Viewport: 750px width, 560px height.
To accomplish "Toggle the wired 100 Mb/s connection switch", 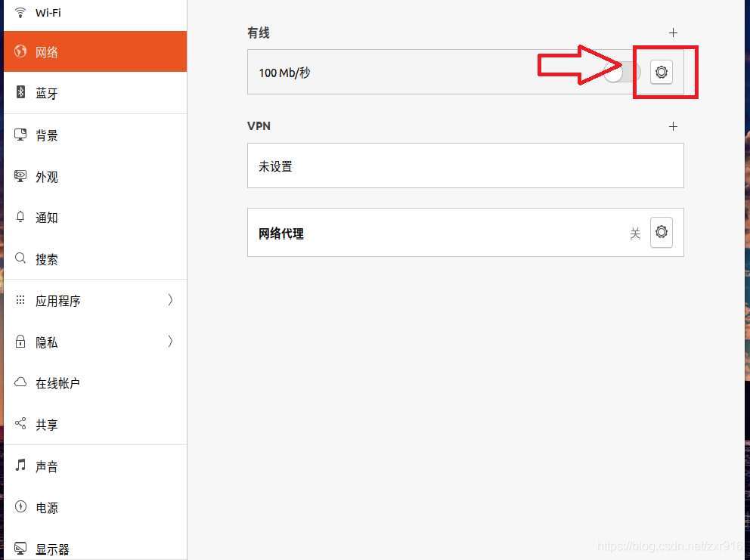I will 621,73.
